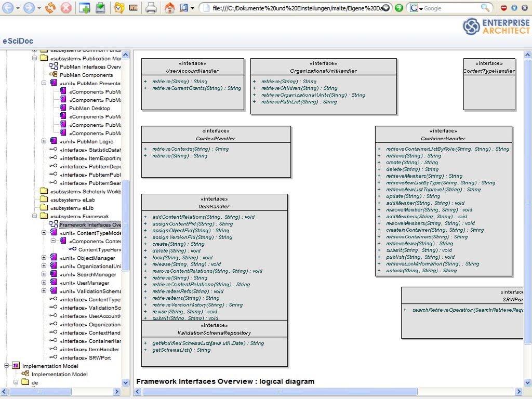The height and width of the screenshot is (399, 532).
Task: Click the tree panel scroll-up arrow
Action: click(x=126, y=55)
